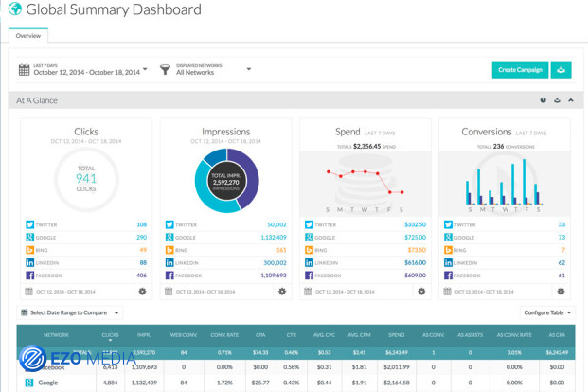Expand the All Networks filter dropdown
Viewport: 588px width, 392px height.
point(213,69)
